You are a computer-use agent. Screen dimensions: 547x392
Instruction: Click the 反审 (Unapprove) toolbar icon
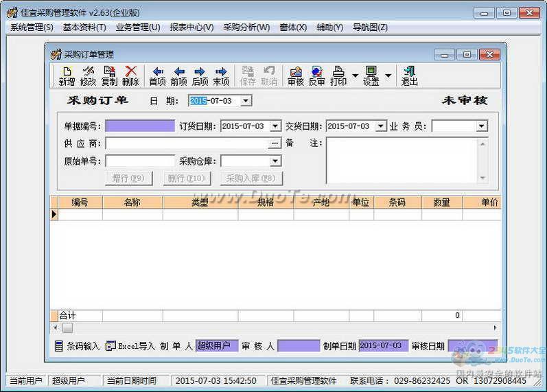coord(317,76)
